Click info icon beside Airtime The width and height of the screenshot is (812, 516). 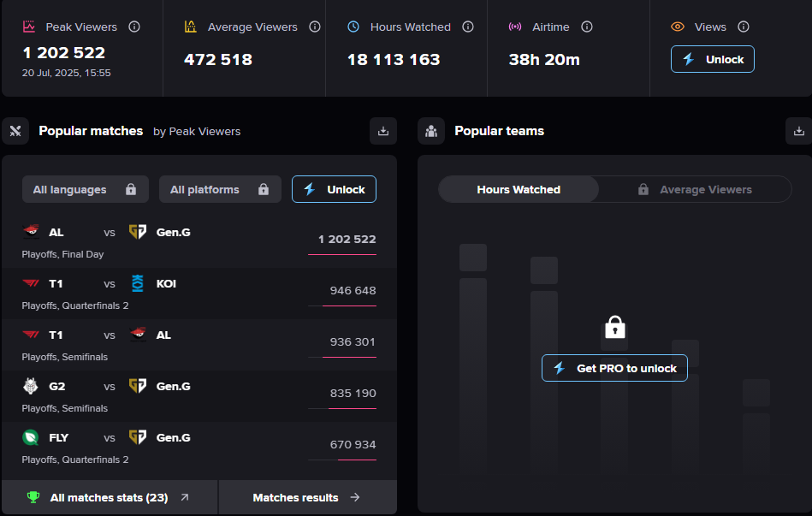(587, 27)
